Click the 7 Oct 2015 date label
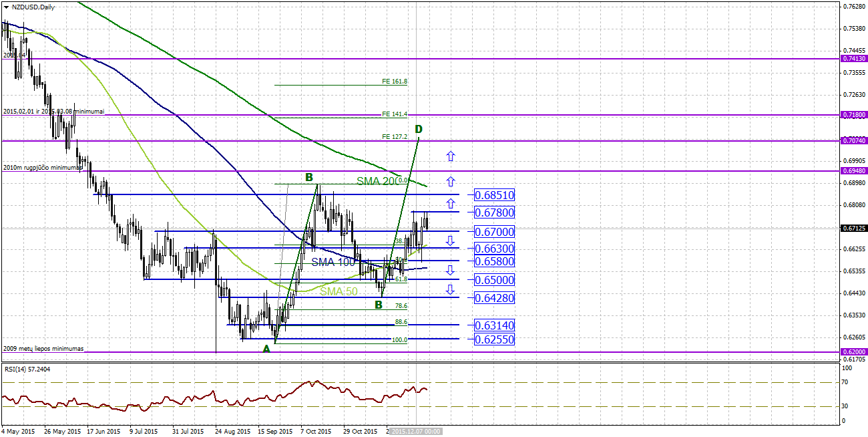The height and width of the screenshot is (437, 868). pyautogui.click(x=317, y=432)
